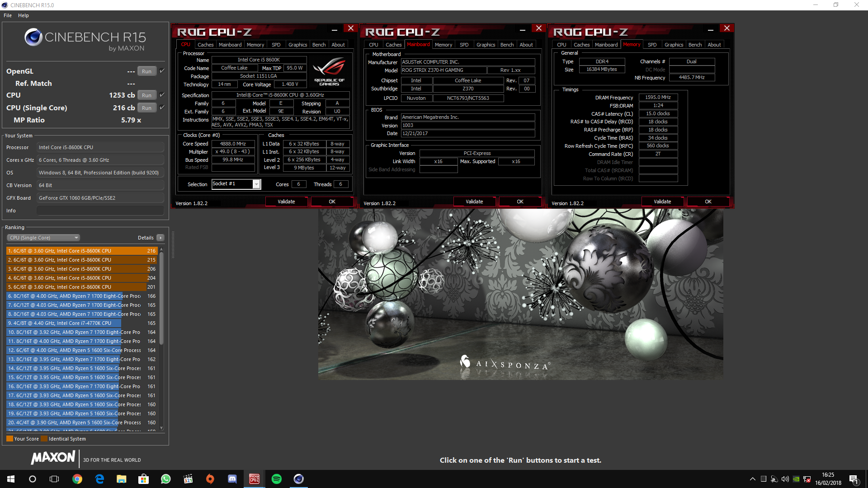Click the DRAM Frequency value 1595.0 MHz
This screenshot has width=868, height=488.
pyautogui.click(x=658, y=97)
